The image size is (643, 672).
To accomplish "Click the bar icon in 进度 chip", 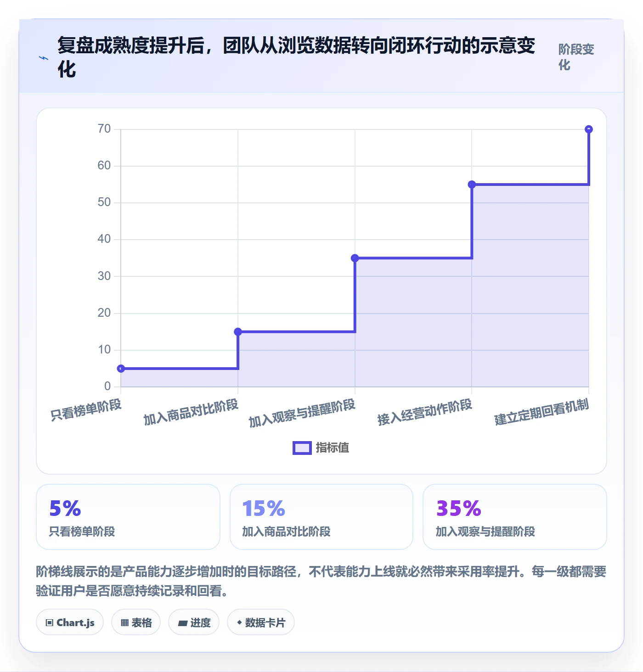I will click(x=183, y=623).
